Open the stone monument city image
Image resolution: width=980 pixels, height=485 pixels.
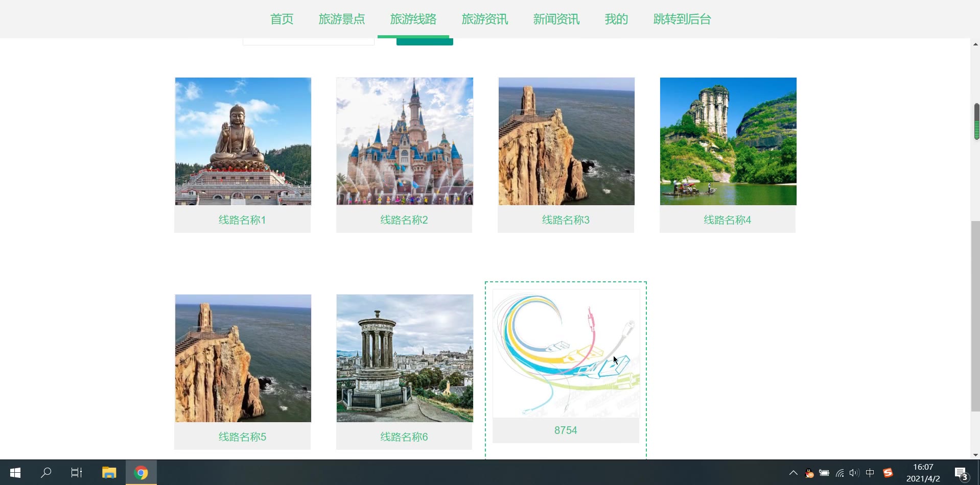pos(405,358)
